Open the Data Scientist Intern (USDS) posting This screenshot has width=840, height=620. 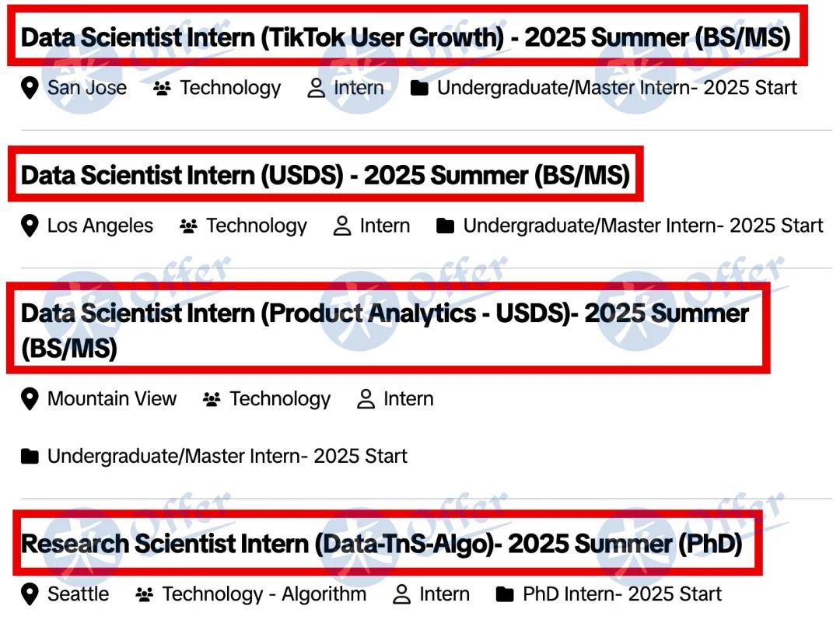(x=325, y=175)
